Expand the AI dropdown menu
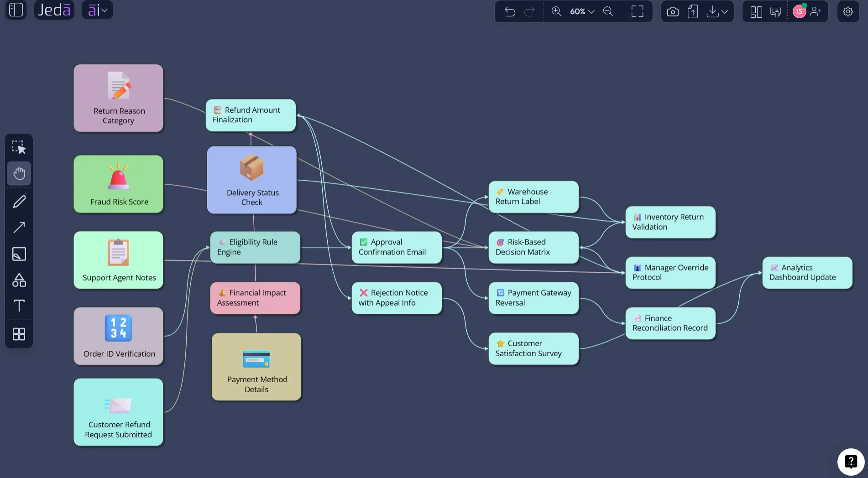The image size is (868, 478). point(97,10)
